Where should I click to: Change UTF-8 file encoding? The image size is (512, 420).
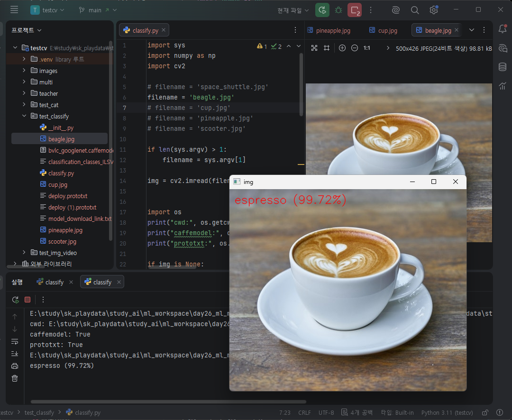(x=326, y=413)
